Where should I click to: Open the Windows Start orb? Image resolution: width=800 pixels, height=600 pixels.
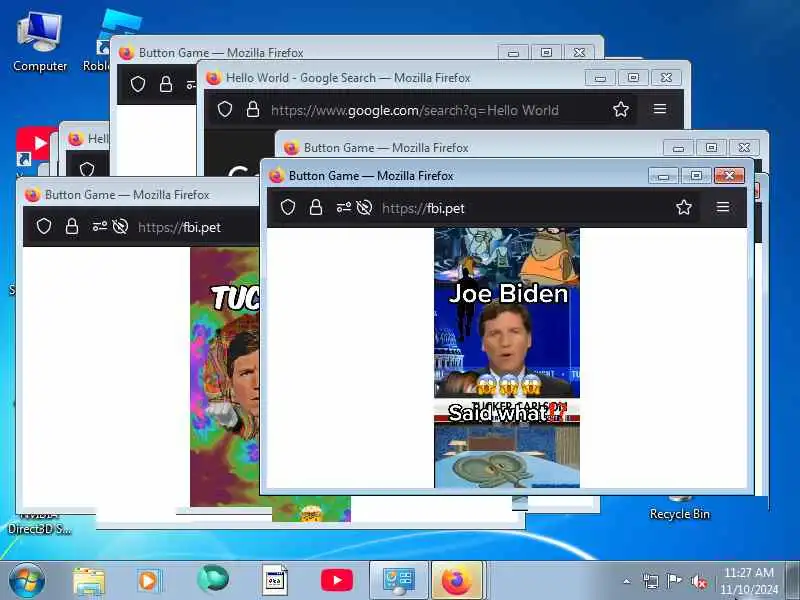coord(27,580)
